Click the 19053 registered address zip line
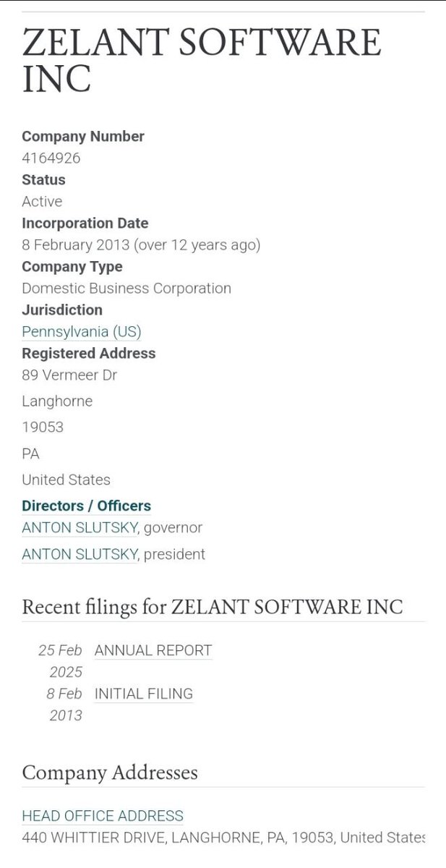Viewport: 446px width, 868px height. pyautogui.click(x=43, y=427)
